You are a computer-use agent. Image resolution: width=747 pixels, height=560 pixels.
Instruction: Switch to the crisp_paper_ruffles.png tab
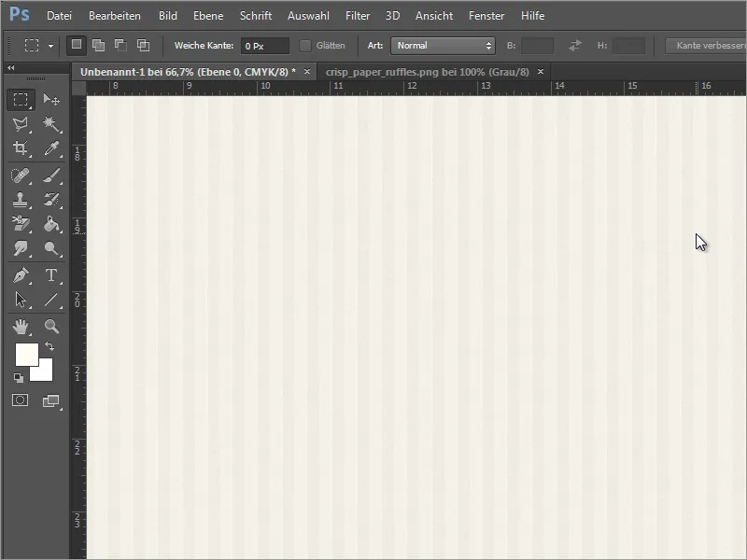(430, 71)
